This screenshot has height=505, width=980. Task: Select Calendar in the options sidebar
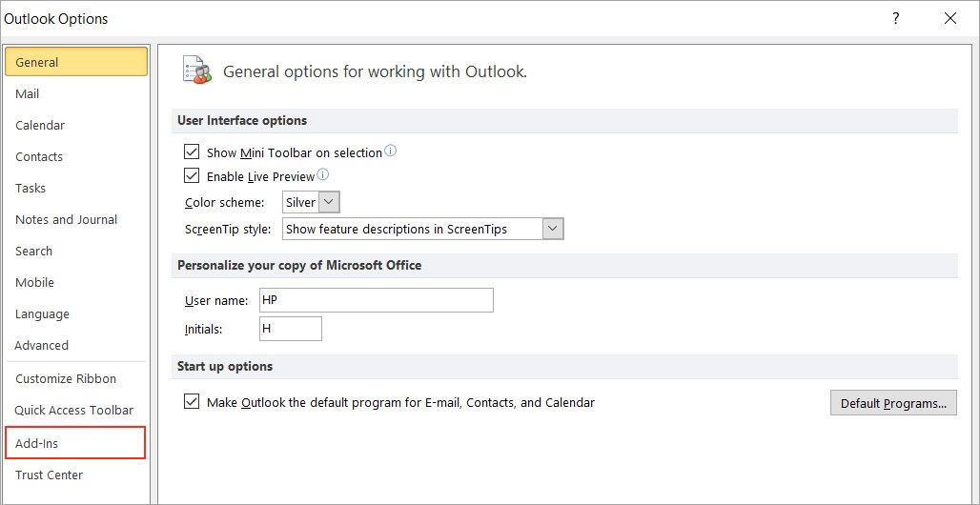40,125
